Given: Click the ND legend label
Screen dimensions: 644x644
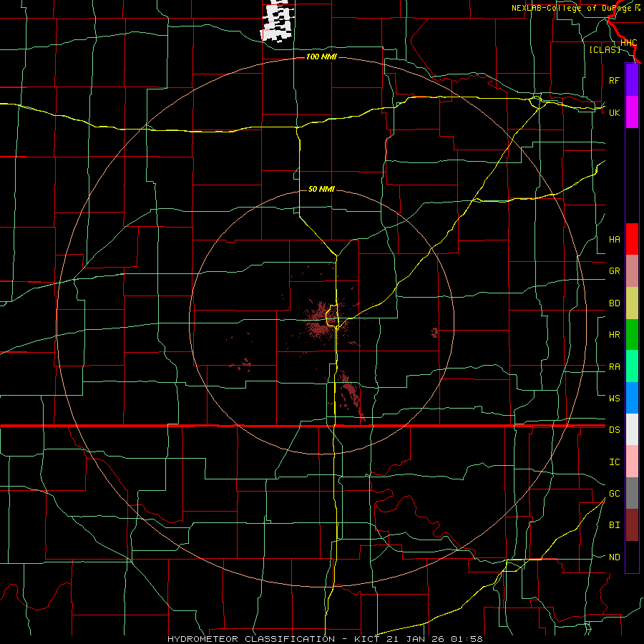Looking at the screenshot, I should (614, 557).
